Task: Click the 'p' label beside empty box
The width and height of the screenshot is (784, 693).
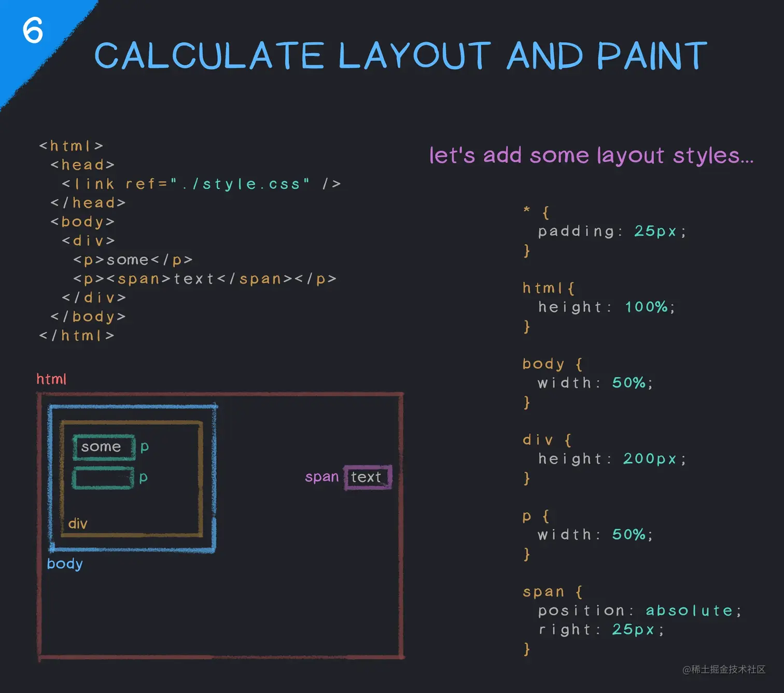Action: click(144, 477)
